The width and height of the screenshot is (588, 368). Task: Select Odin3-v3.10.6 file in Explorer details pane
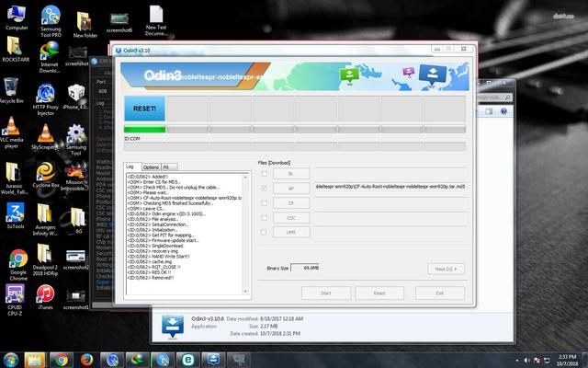208,318
